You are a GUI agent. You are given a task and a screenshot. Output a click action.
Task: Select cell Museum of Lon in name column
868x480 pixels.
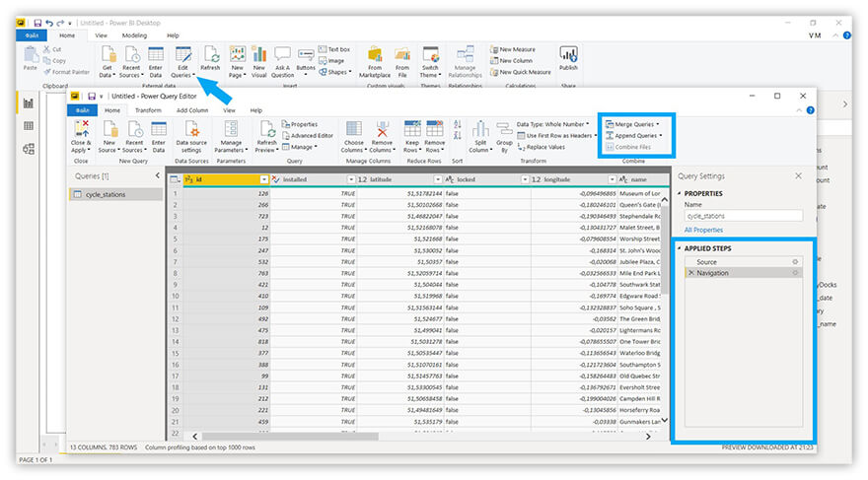pos(639,193)
